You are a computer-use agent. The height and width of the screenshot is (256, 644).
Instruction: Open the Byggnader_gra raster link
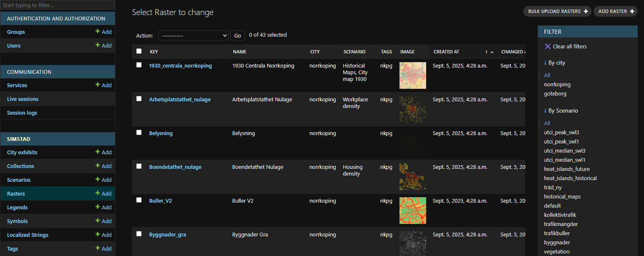tap(167, 234)
